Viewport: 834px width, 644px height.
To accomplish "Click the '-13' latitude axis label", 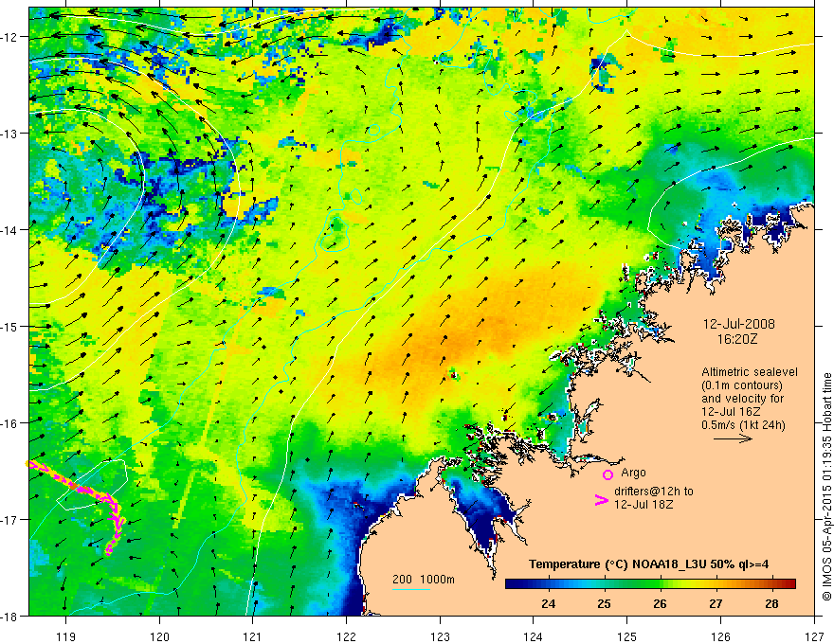I will 9,133.
